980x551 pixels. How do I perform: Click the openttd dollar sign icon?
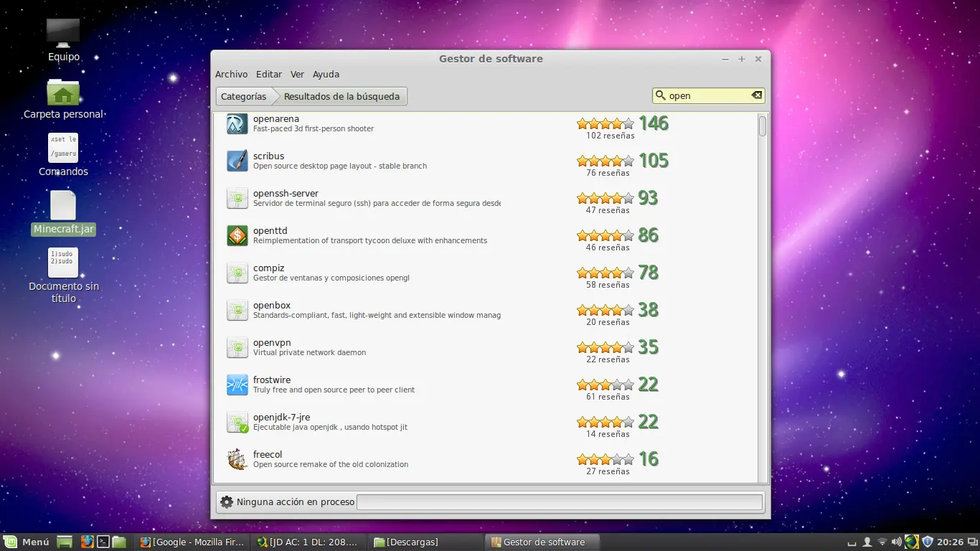tap(237, 235)
